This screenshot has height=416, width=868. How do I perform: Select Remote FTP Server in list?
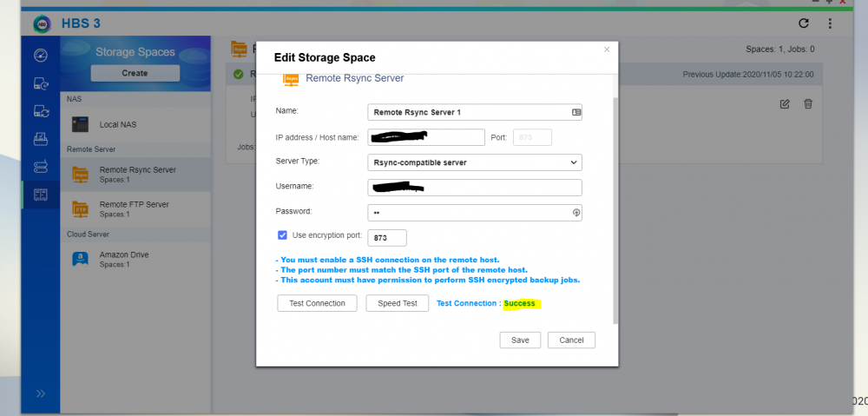pos(135,208)
